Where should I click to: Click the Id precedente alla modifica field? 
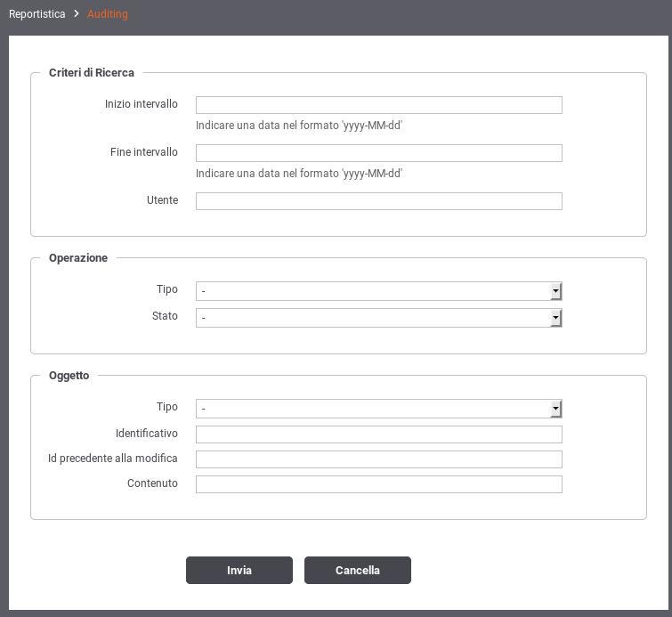coord(379,459)
